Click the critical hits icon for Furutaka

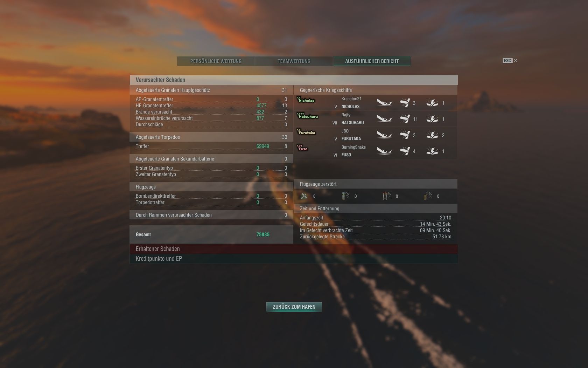pos(432,135)
